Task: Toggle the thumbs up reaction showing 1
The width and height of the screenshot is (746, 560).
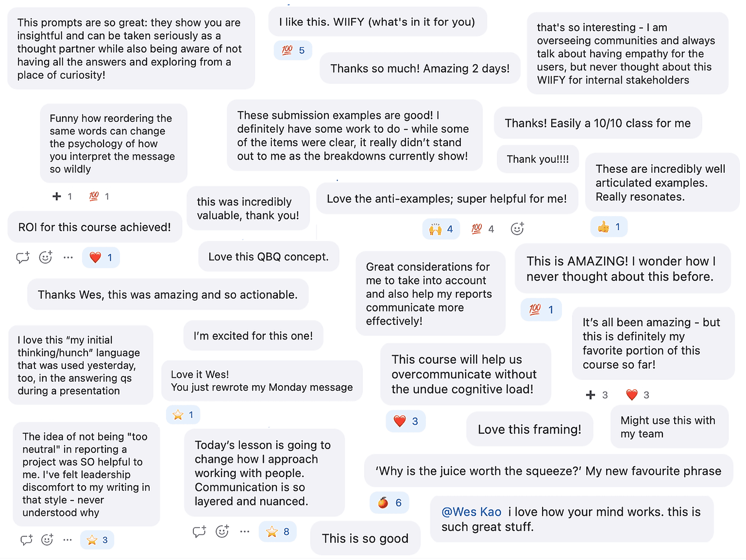Action: (609, 227)
